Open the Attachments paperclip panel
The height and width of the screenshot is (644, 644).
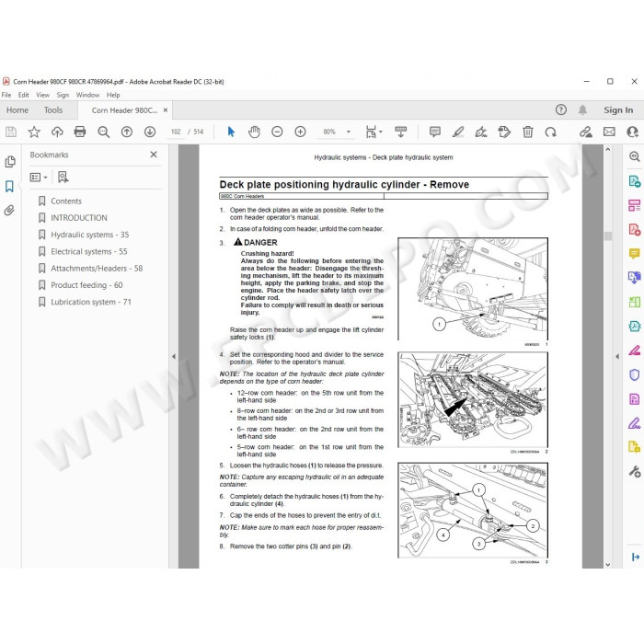pos(9,211)
